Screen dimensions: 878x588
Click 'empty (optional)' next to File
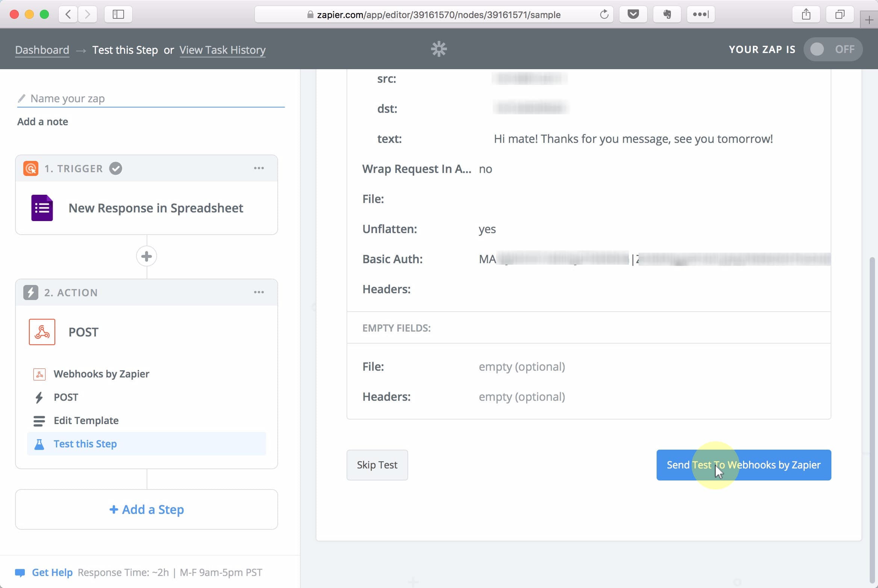(522, 367)
